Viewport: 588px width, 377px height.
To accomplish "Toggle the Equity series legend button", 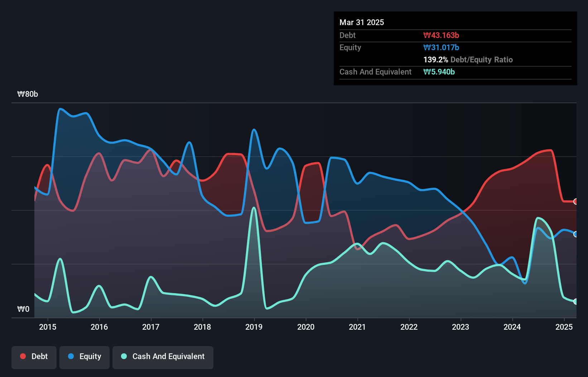I will 85,357.
